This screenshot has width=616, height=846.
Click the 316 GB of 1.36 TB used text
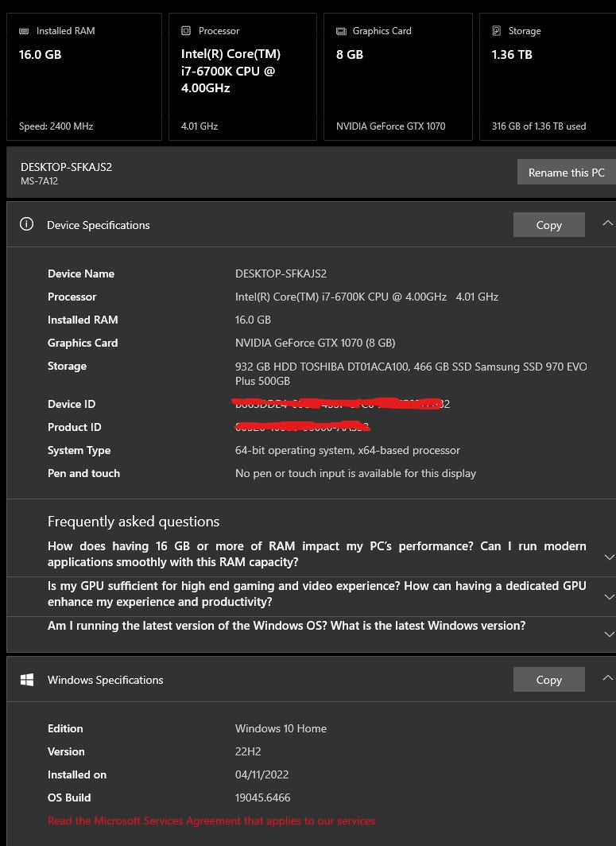539,126
